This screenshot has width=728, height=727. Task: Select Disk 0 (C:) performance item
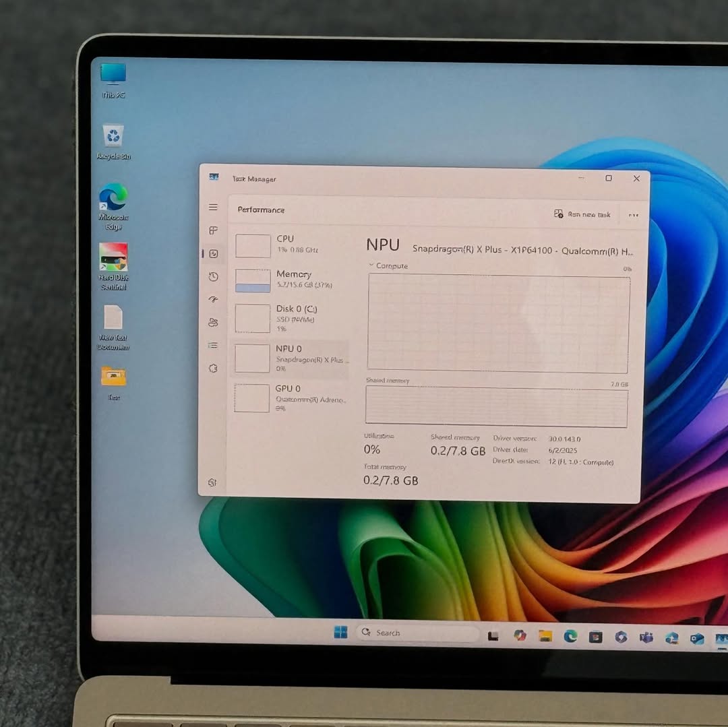[x=291, y=318]
